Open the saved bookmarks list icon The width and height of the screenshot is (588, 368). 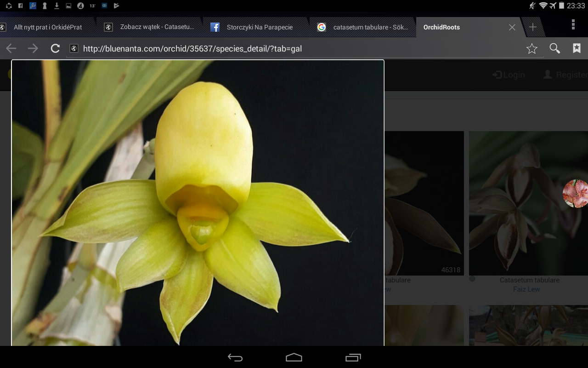tap(577, 48)
